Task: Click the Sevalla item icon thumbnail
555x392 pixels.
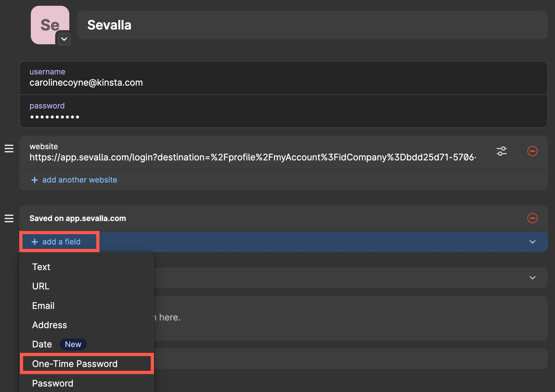Action: point(50,24)
